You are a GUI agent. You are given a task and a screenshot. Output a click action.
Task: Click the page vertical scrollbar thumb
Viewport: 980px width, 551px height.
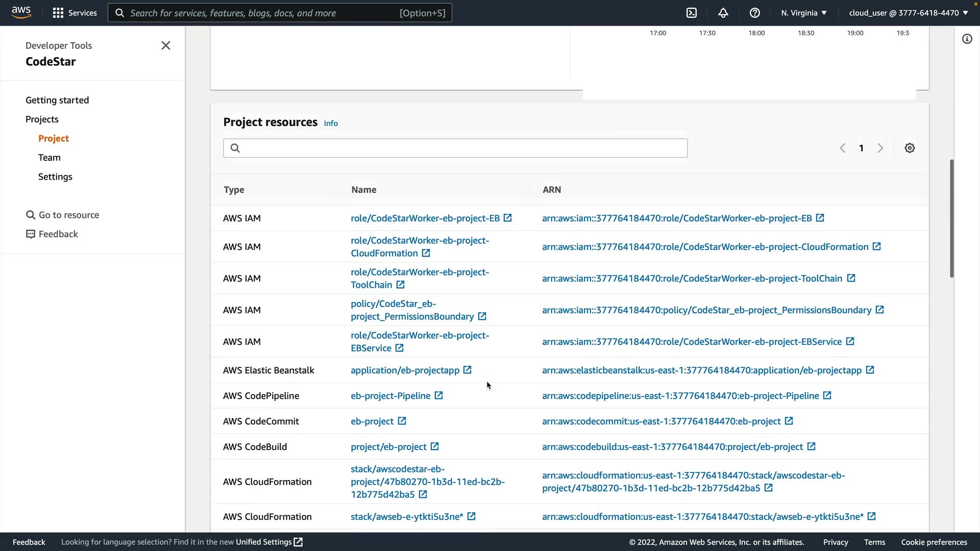(951, 218)
